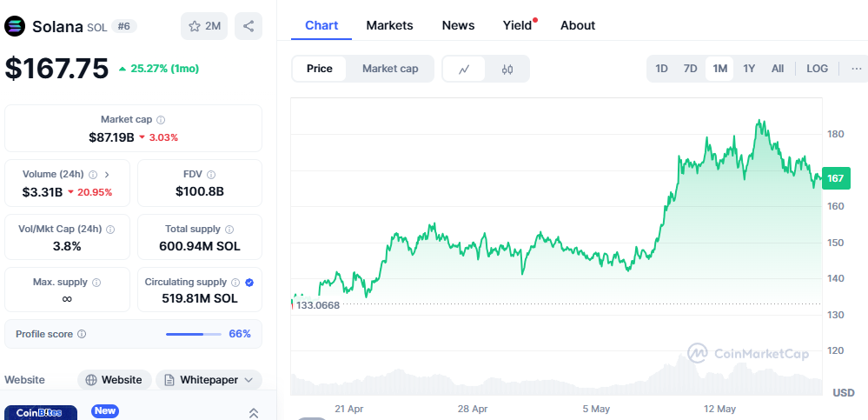
Task: Click the 133.0668 baseline price label
Action: click(x=318, y=304)
